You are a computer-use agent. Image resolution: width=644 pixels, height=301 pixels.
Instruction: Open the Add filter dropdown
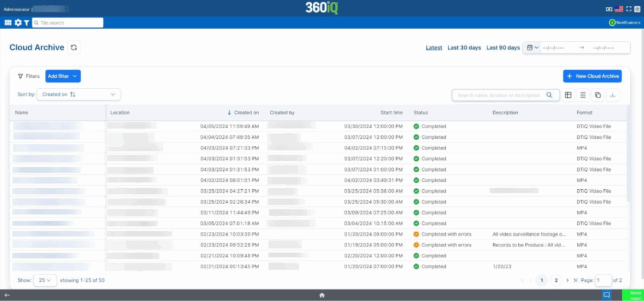63,76
